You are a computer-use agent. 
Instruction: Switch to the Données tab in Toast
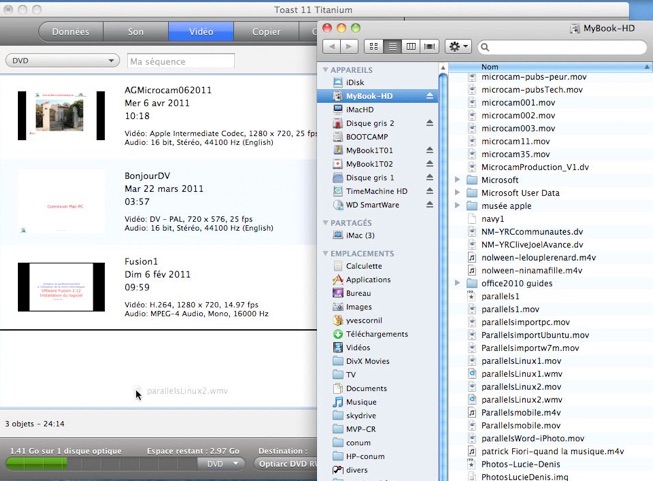[x=71, y=32]
